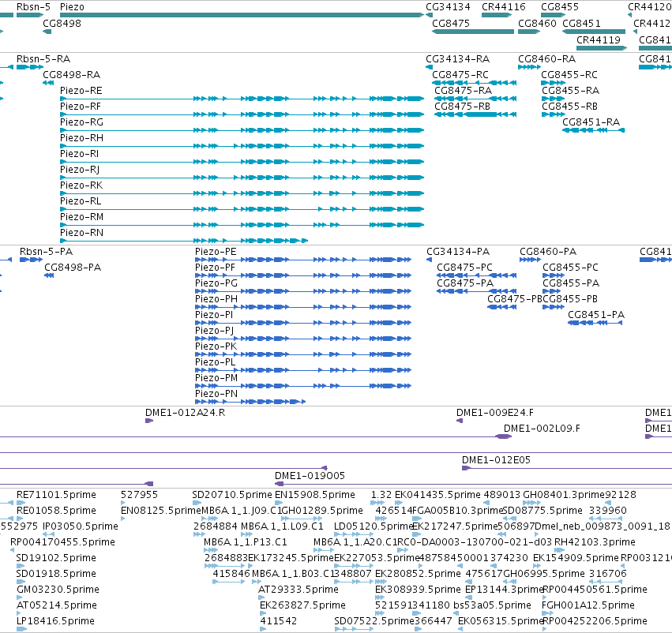The image size is (672, 633).
Task: Click the CG8451-PA protein label
Action: pos(596,315)
